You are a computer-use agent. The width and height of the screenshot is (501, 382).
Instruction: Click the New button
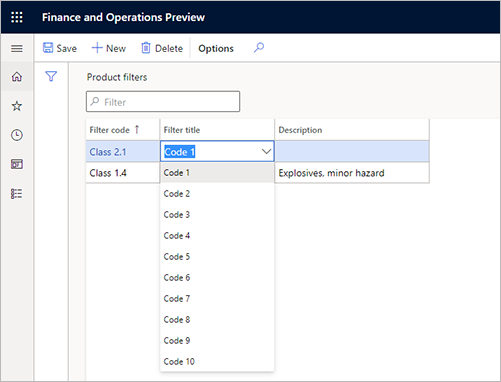[x=109, y=48]
